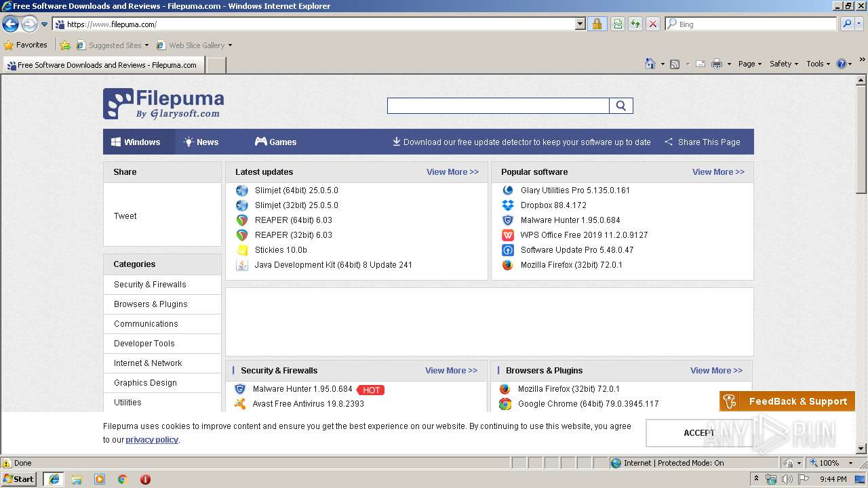Image resolution: width=868 pixels, height=488 pixels.
Task: Open the zoom level dropdown arrow
Action: point(850,463)
